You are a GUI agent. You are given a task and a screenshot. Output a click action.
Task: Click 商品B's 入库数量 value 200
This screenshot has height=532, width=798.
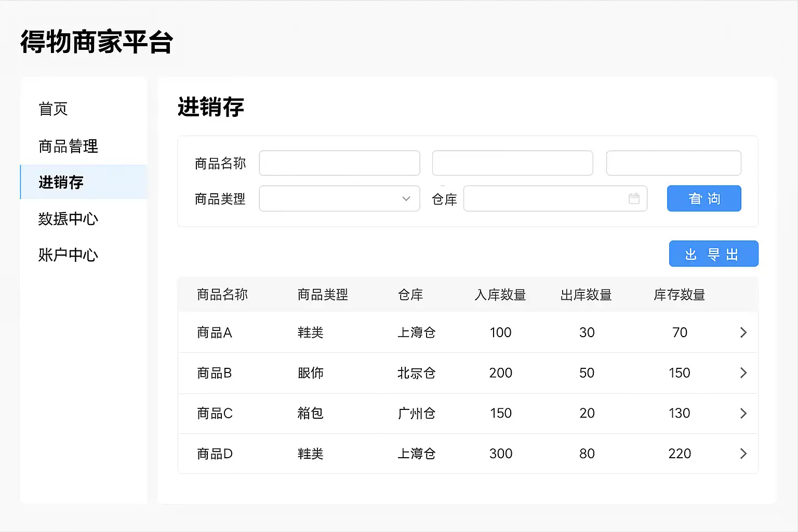pos(501,373)
